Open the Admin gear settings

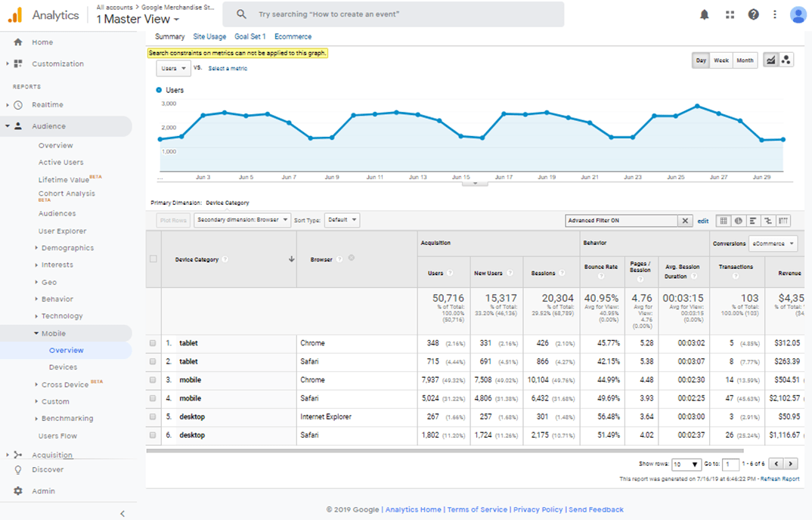click(18, 491)
